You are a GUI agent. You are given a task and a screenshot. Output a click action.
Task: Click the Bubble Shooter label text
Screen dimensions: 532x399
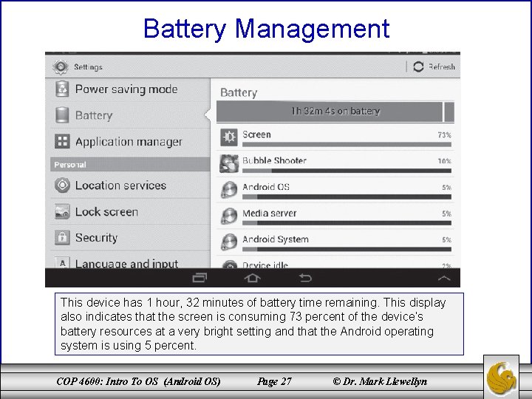[274, 160]
